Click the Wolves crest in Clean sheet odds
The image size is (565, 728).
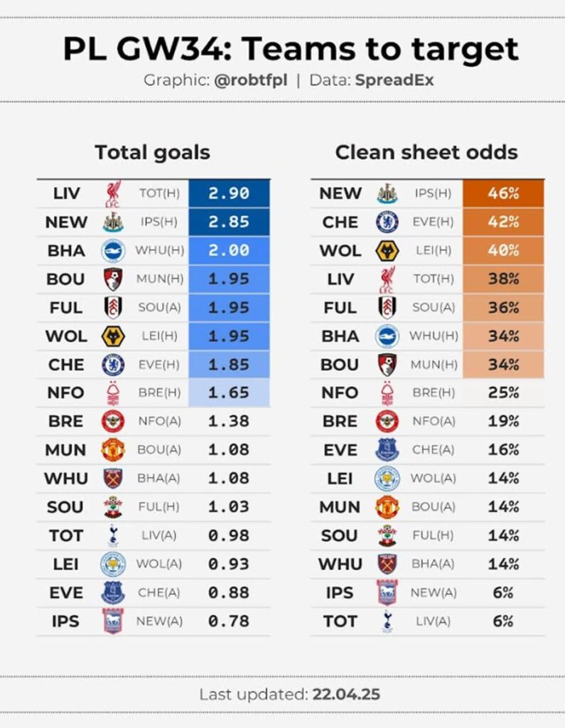pos(387,250)
